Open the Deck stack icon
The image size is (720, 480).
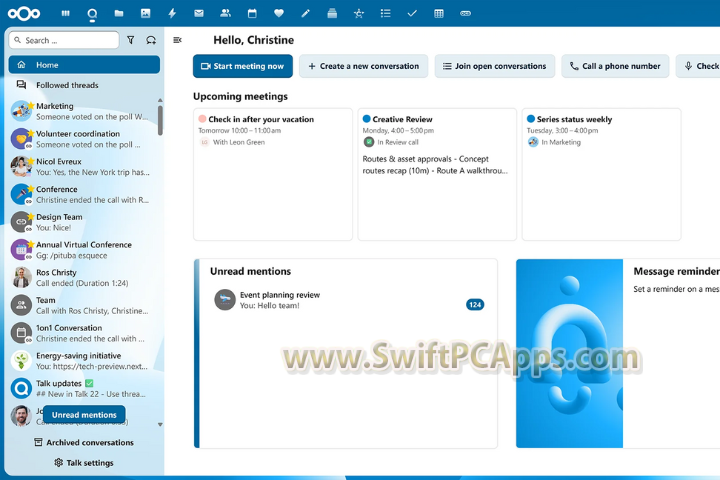332,13
